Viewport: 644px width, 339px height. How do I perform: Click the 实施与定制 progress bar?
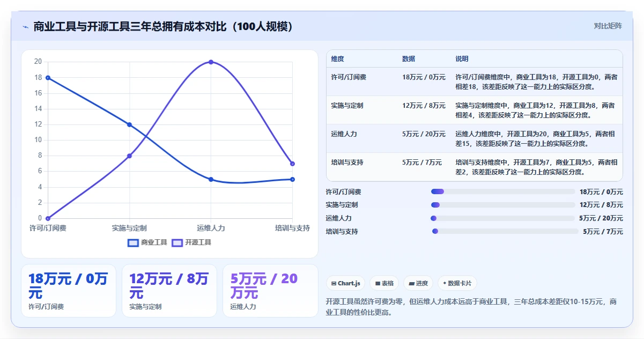[x=503, y=205]
